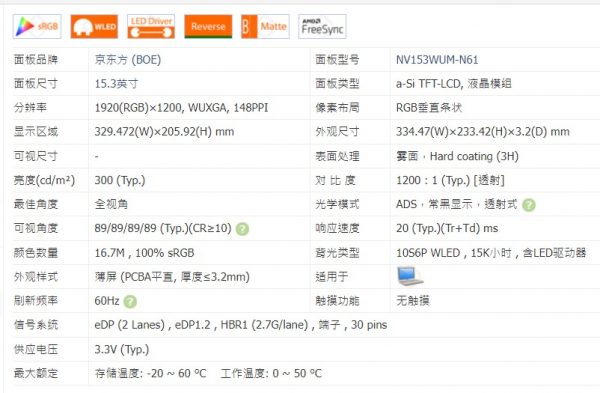Open the 京东方 (BOE) brand link
This screenshot has height=393, width=600.
coord(128,60)
